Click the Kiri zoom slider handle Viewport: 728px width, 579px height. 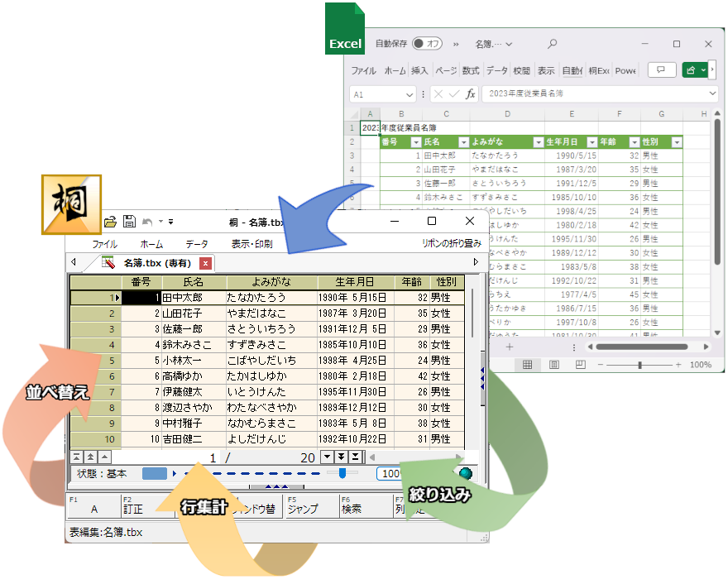pyautogui.click(x=342, y=474)
